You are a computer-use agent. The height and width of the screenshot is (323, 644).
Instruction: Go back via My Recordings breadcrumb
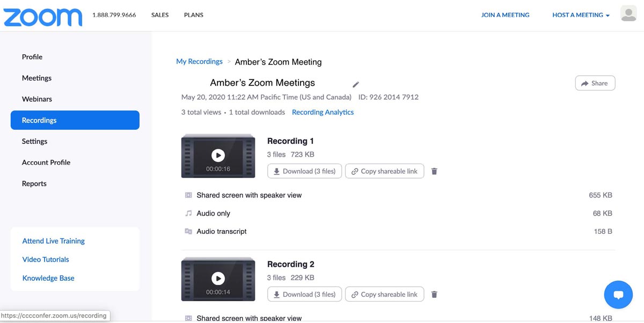click(x=199, y=61)
